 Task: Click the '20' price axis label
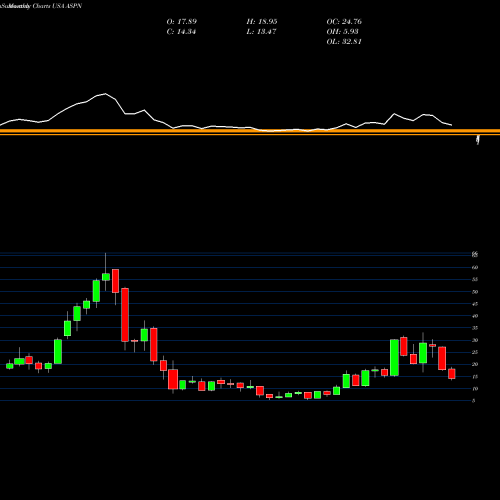475,364
